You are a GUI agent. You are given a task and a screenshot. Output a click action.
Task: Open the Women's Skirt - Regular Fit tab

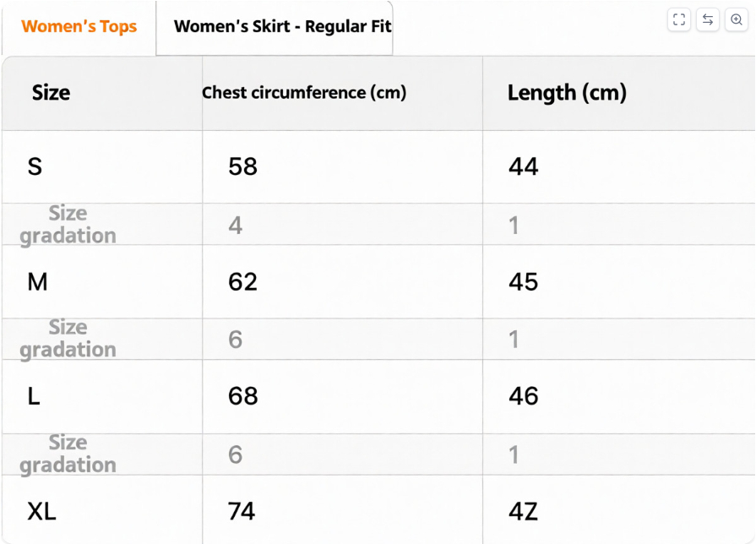[282, 27]
